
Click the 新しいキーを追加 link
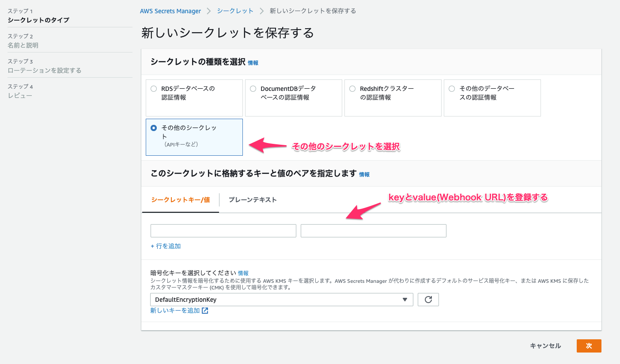click(175, 311)
